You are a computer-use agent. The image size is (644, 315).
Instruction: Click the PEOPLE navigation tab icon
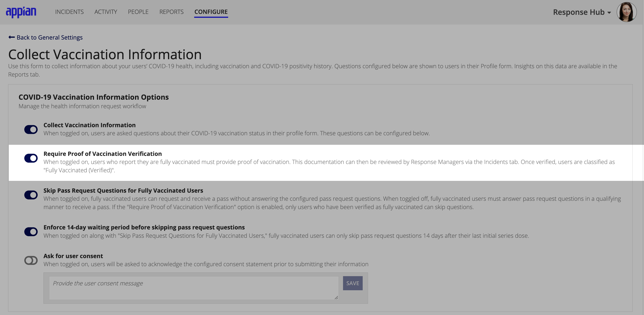[x=138, y=12]
